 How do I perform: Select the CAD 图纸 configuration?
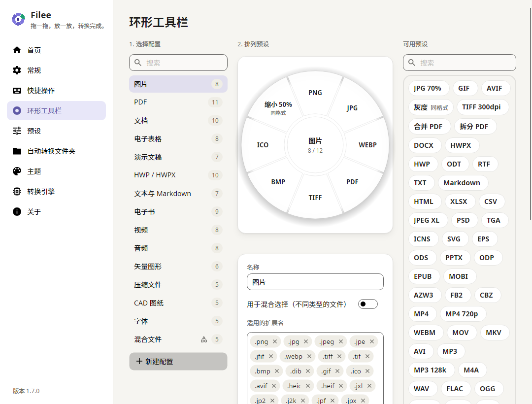pyautogui.click(x=178, y=303)
